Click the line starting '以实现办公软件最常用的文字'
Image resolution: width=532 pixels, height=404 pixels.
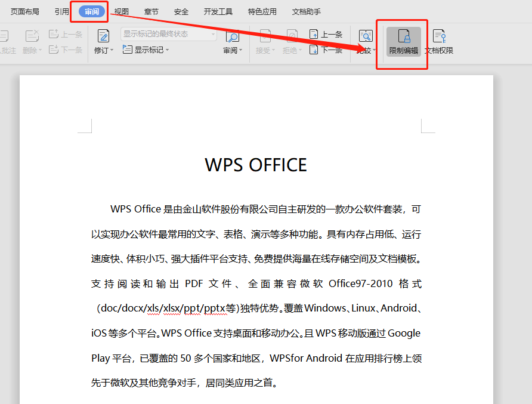coord(256,234)
